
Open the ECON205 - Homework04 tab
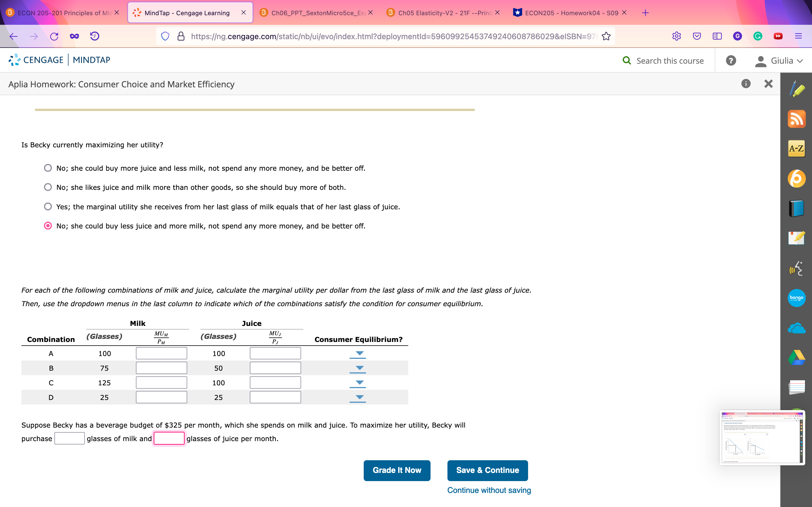(570, 13)
